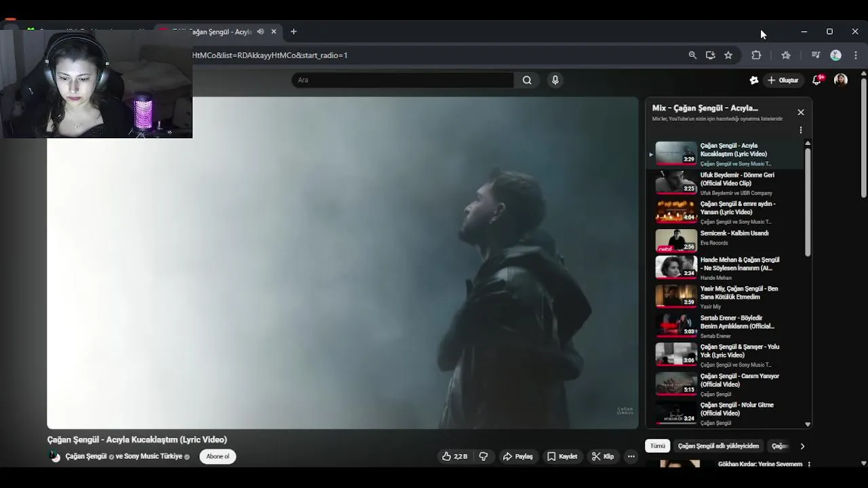Click the browser profile avatar in toolbar
This screenshot has height=488, width=868.
(836, 56)
